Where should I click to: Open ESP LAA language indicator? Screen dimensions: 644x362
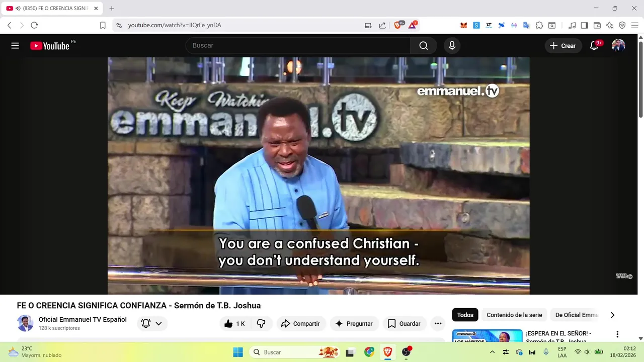click(x=562, y=352)
